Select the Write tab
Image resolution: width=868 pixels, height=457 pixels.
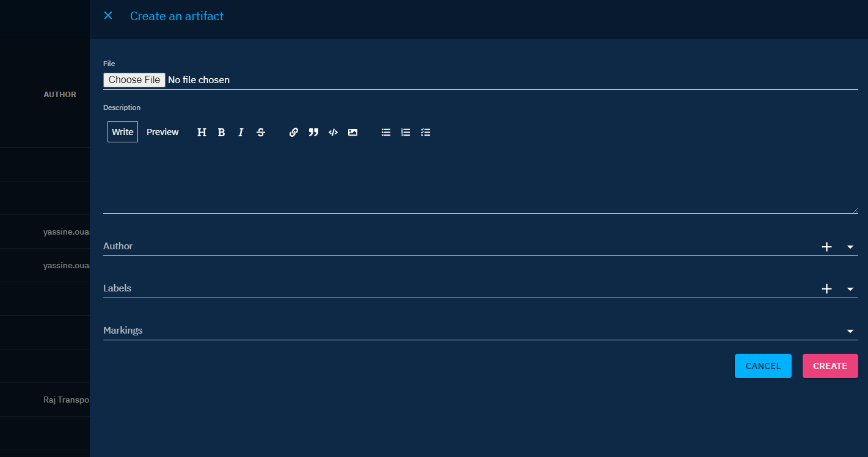pos(122,132)
